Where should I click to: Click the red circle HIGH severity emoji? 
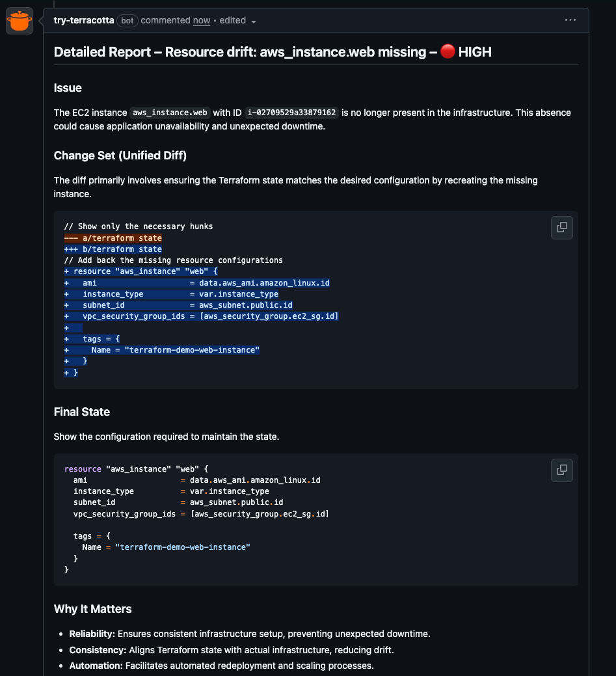click(x=448, y=51)
